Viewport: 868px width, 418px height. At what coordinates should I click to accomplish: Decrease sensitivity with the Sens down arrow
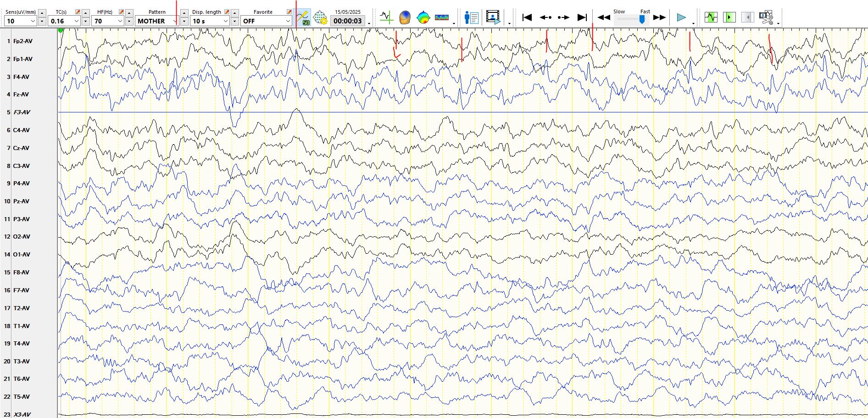42,21
